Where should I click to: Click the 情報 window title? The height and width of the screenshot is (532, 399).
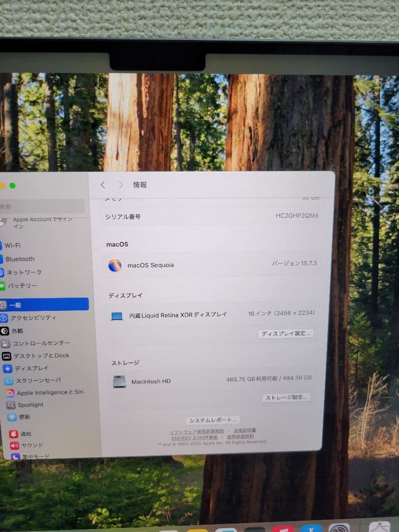click(140, 185)
